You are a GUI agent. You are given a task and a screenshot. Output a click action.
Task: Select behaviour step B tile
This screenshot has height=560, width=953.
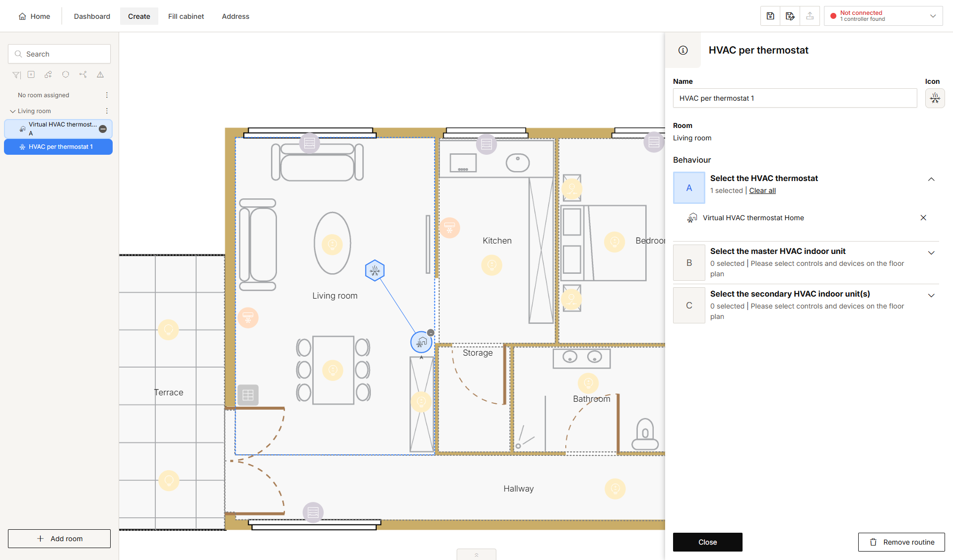[x=689, y=263]
